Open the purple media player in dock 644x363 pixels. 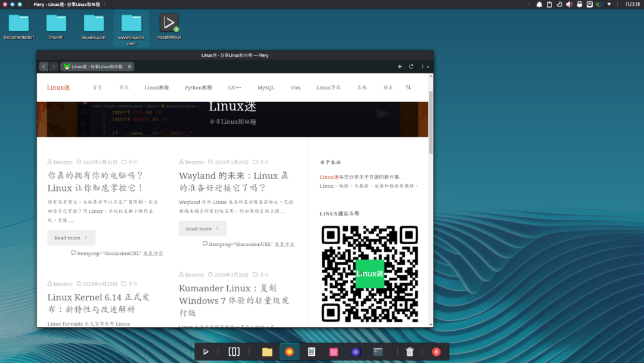coord(355,352)
